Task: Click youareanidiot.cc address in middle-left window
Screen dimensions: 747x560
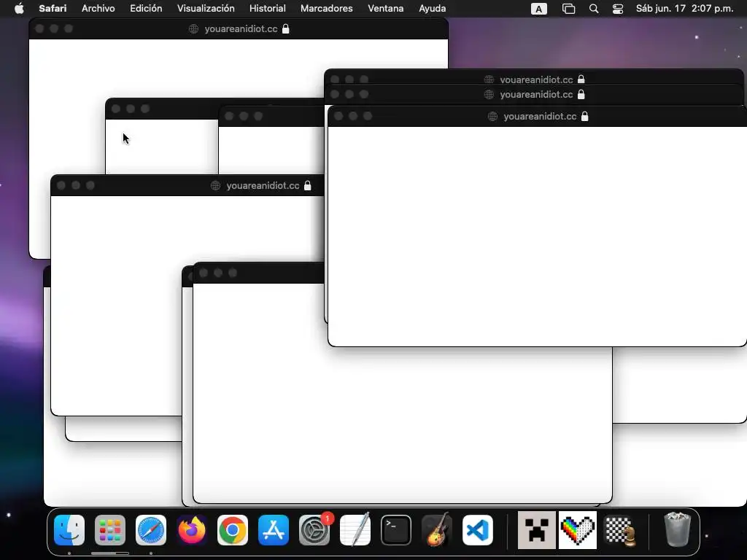Action: tap(263, 186)
